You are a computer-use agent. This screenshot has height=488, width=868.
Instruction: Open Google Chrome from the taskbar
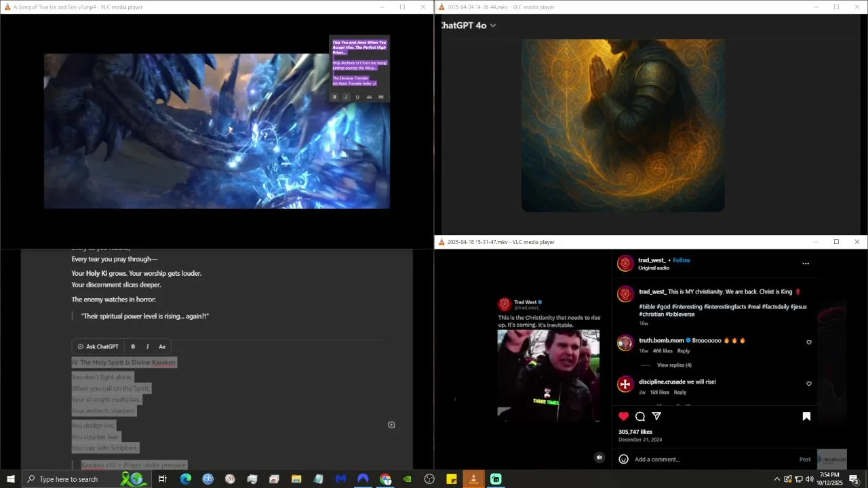pyautogui.click(x=386, y=479)
